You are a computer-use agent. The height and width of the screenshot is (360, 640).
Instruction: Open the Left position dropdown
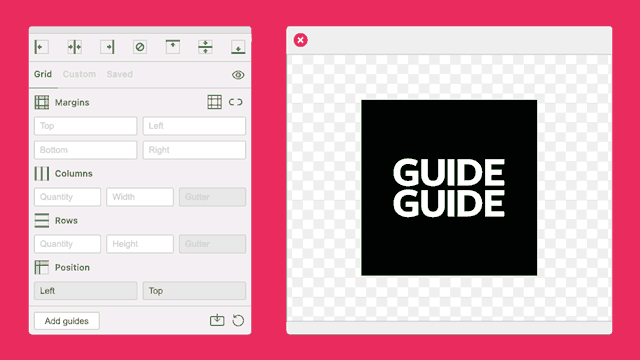click(x=86, y=291)
